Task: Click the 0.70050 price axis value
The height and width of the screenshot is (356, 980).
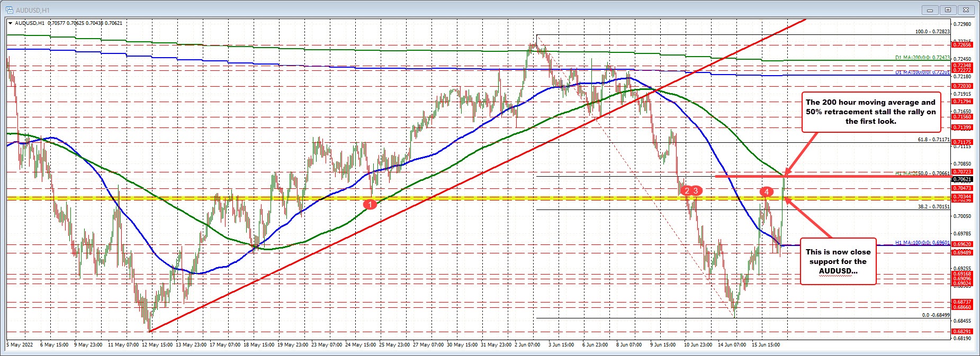Action: [x=963, y=216]
